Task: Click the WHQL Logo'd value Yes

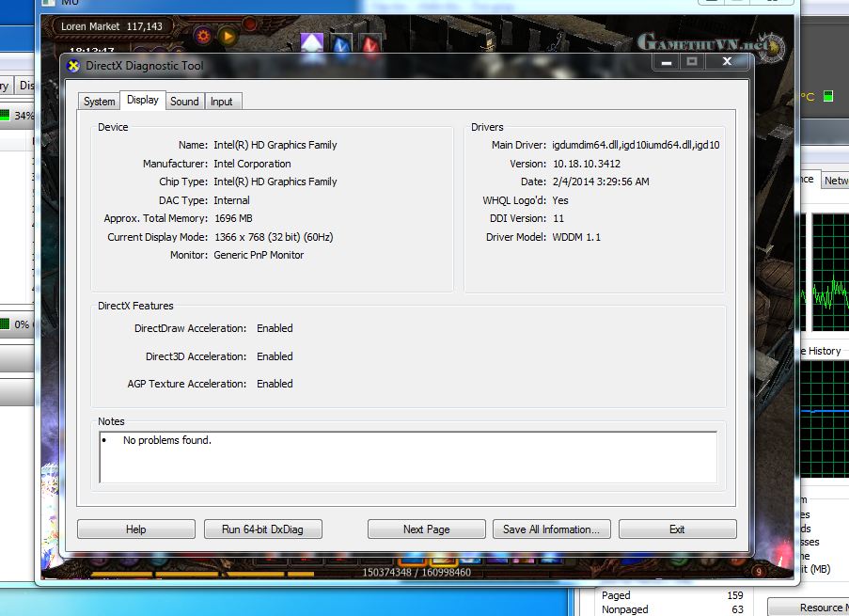Action: (560, 200)
